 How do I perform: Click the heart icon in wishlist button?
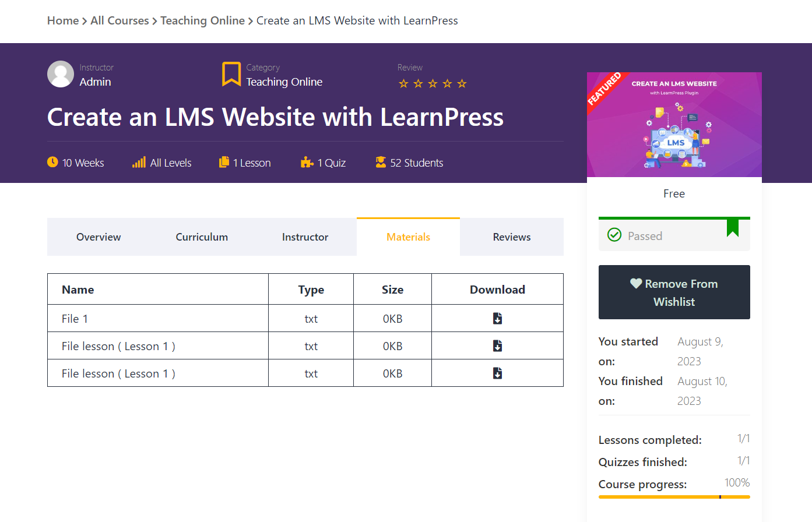click(x=636, y=283)
